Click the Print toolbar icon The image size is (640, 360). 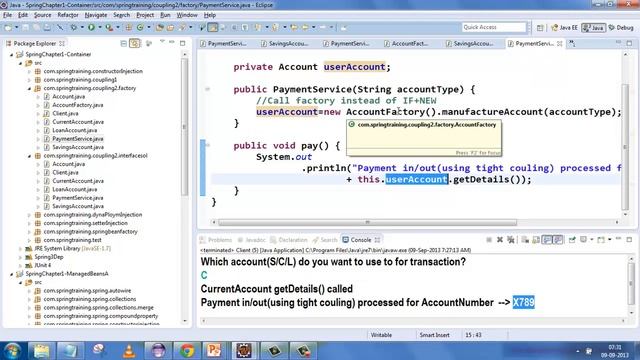47,27
